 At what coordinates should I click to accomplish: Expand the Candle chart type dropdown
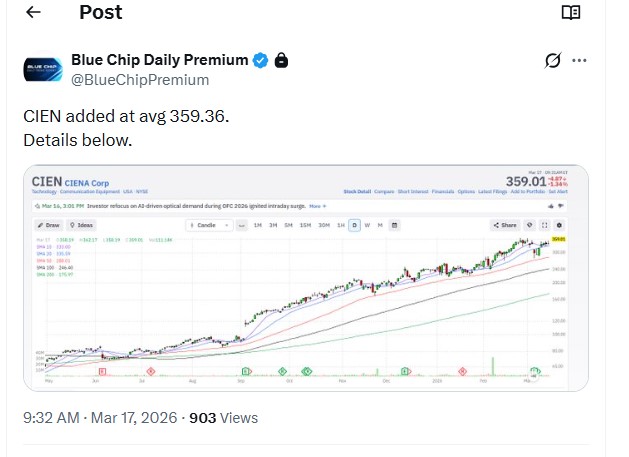pyautogui.click(x=209, y=225)
